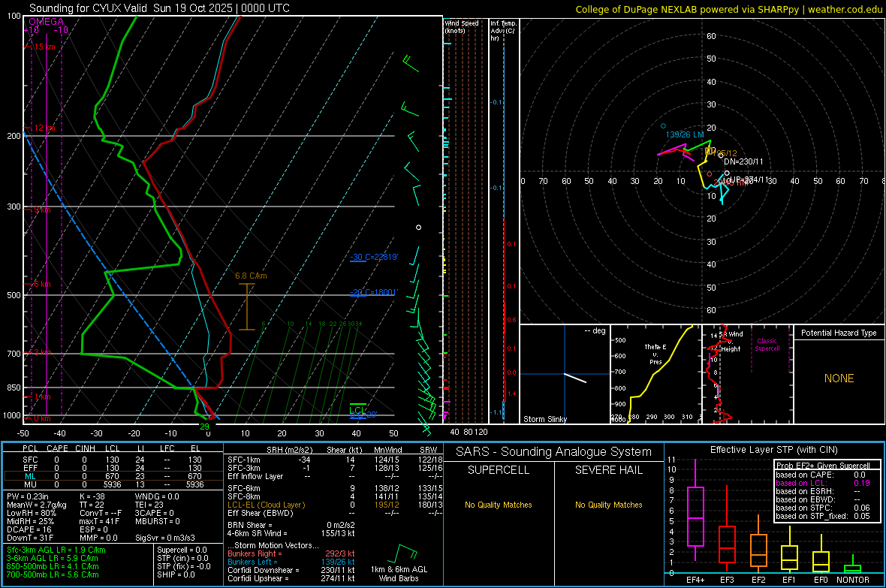Image resolution: width=886 pixels, height=588 pixels.
Task: Click the CINH column header
Action: point(86,448)
